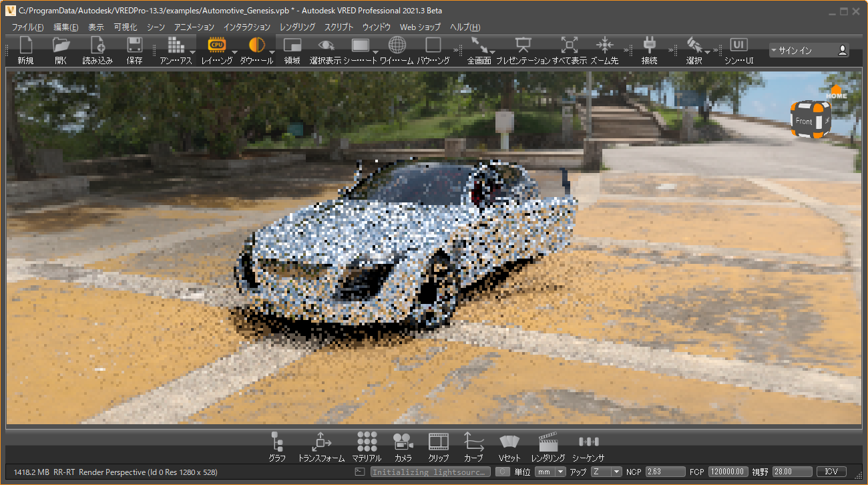Open the レンダリング menu in menu bar
The image size is (868, 485).
coord(297,27)
